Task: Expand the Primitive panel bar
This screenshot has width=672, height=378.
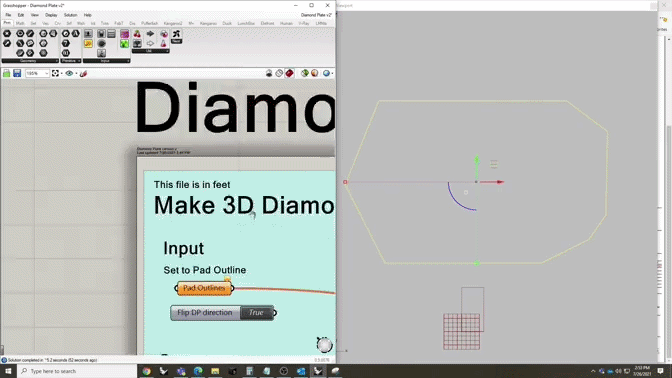Action: 71,61
